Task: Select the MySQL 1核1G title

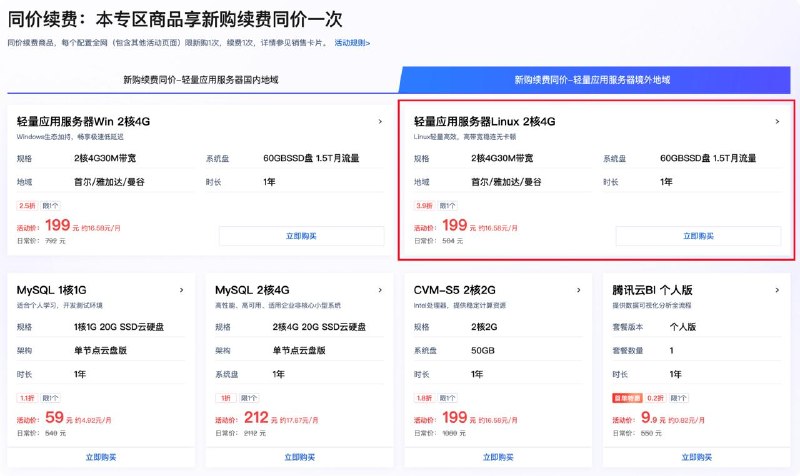Action: [52, 290]
